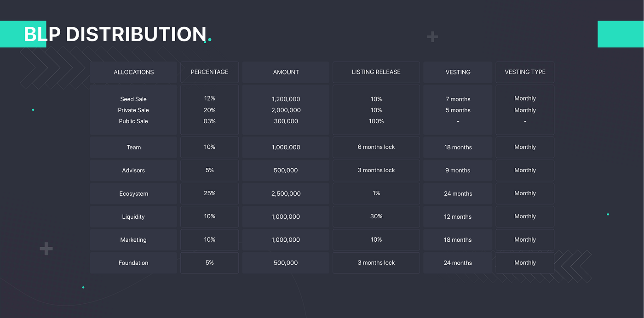
Task: Click the Marketing allocation cell
Action: (133, 240)
